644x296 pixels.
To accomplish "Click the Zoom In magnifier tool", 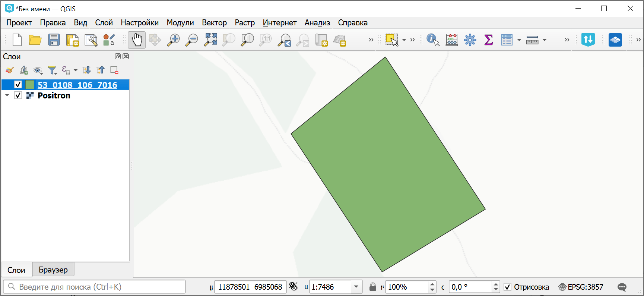I will coord(173,40).
